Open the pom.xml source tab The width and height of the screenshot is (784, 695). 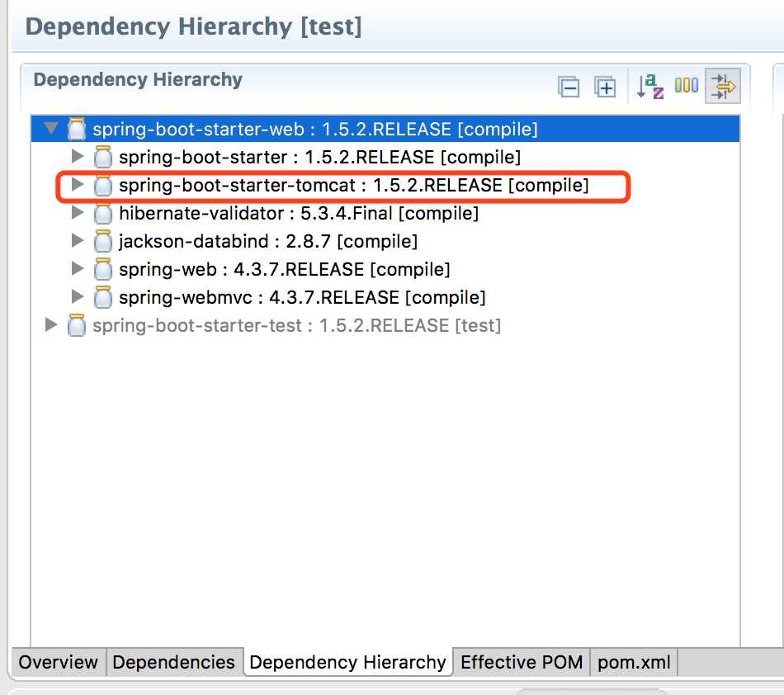[x=634, y=662]
